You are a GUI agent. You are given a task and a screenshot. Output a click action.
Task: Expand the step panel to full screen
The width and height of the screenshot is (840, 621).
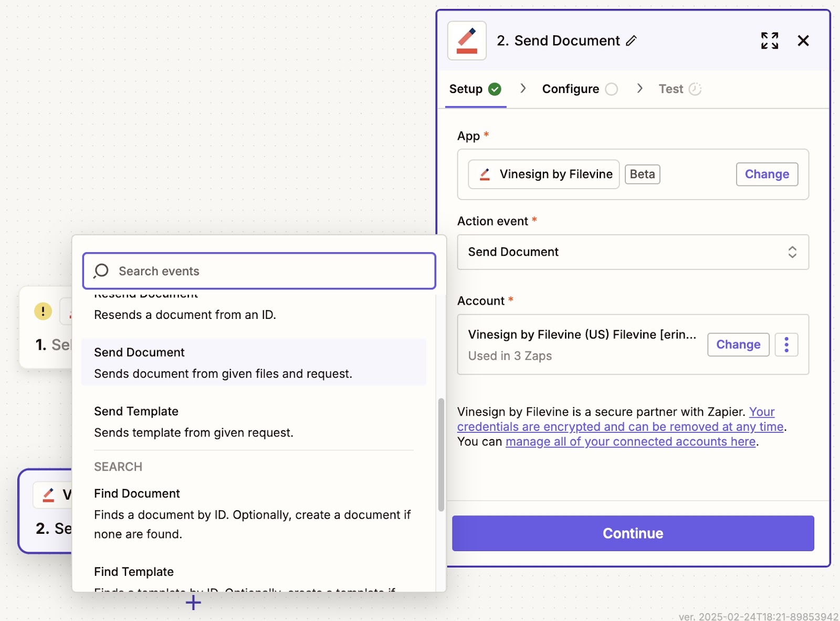(770, 40)
